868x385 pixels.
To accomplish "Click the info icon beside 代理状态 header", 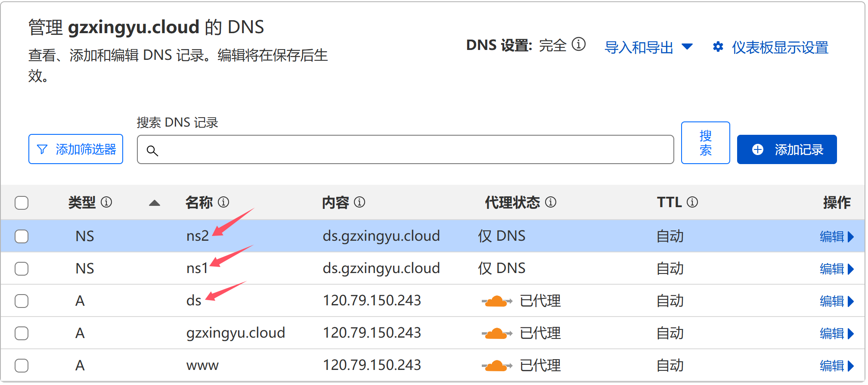I will pyautogui.click(x=550, y=202).
